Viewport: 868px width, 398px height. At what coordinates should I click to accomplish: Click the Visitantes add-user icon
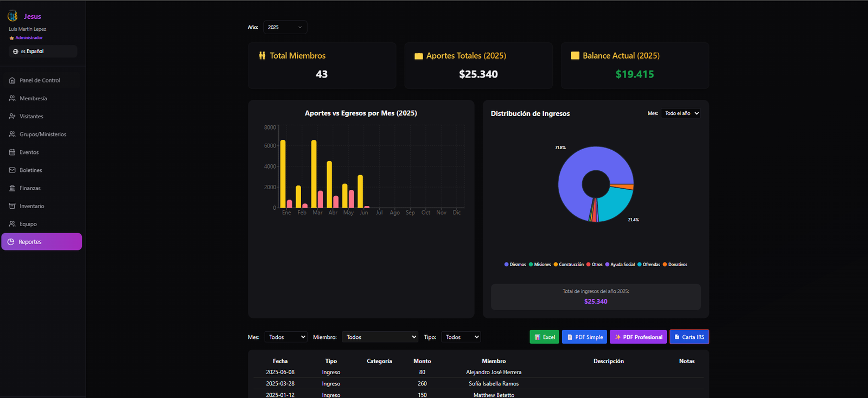pos(12,116)
